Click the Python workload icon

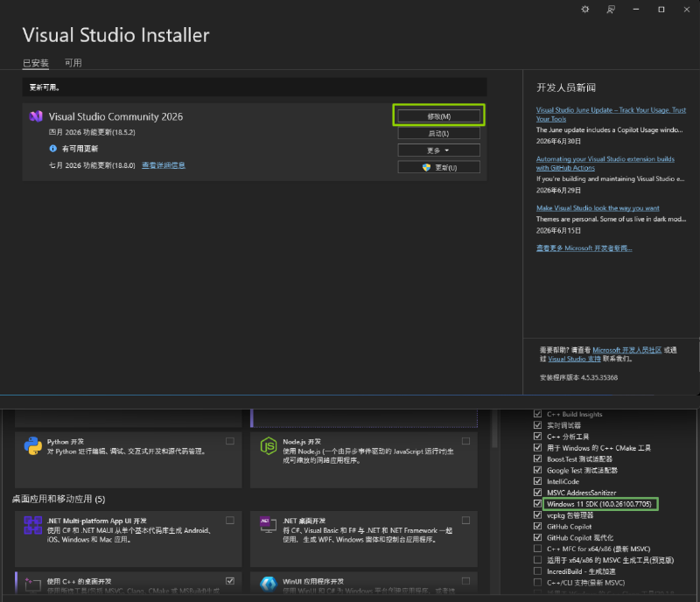(33, 446)
